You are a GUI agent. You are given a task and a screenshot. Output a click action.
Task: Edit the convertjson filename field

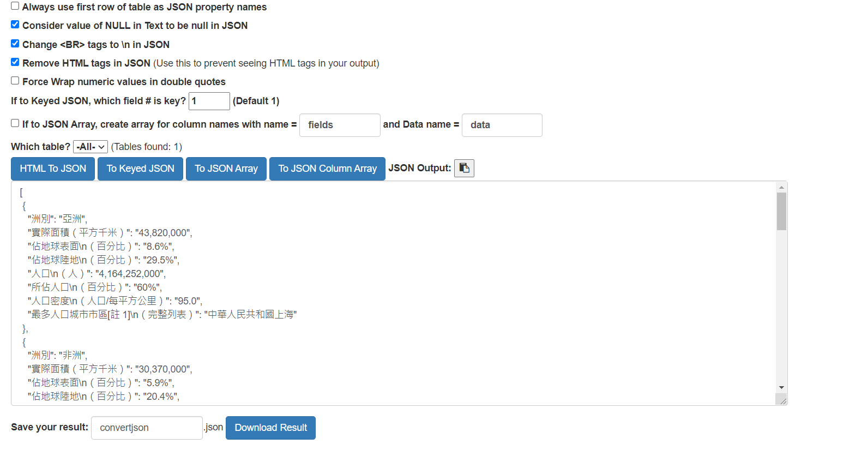[147, 428]
